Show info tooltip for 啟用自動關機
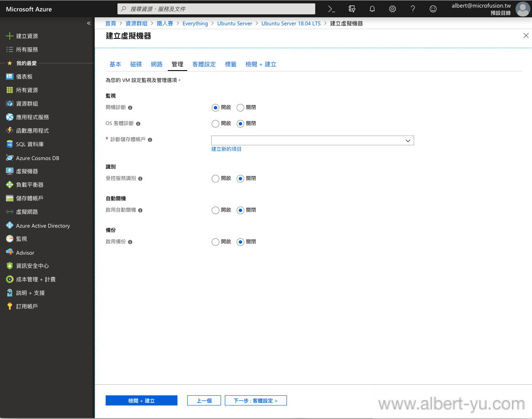 click(x=140, y=210)
